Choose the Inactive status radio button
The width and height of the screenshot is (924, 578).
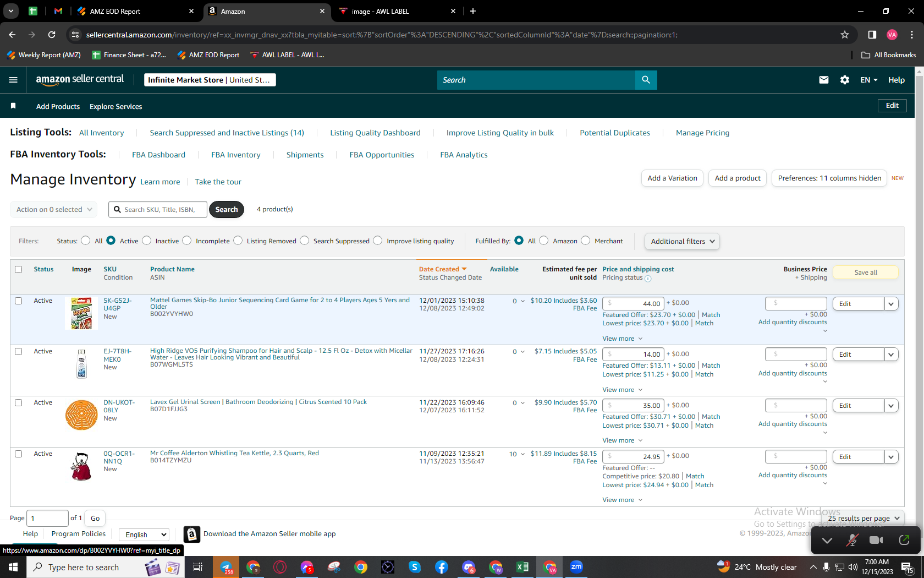(146, 241)
